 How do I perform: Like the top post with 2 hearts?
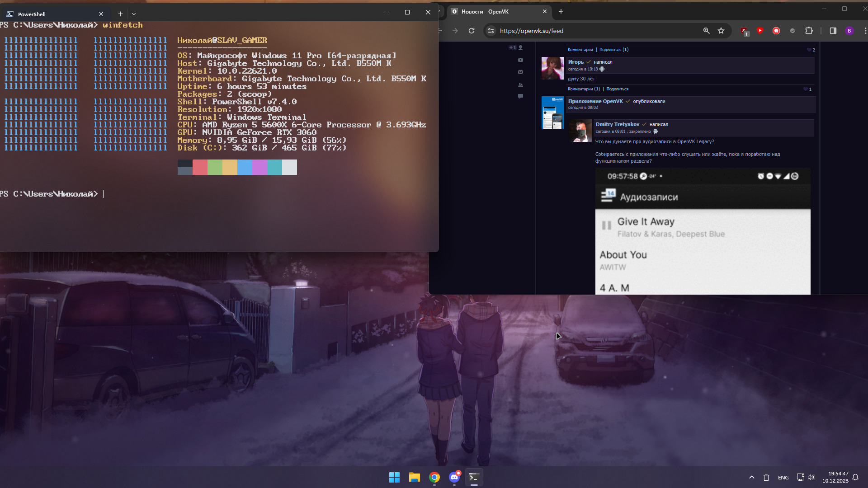tap(809, 50)
